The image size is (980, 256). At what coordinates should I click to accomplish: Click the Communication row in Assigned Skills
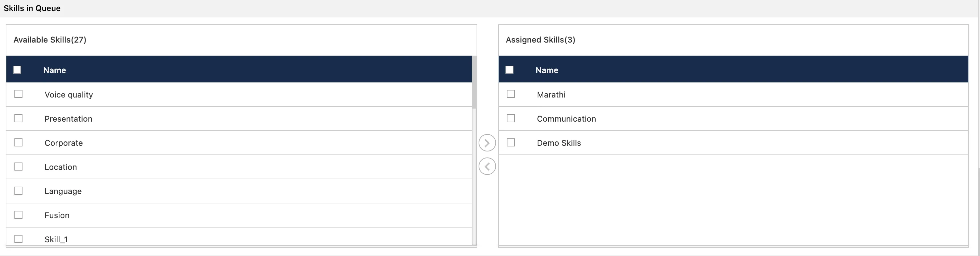733,119
